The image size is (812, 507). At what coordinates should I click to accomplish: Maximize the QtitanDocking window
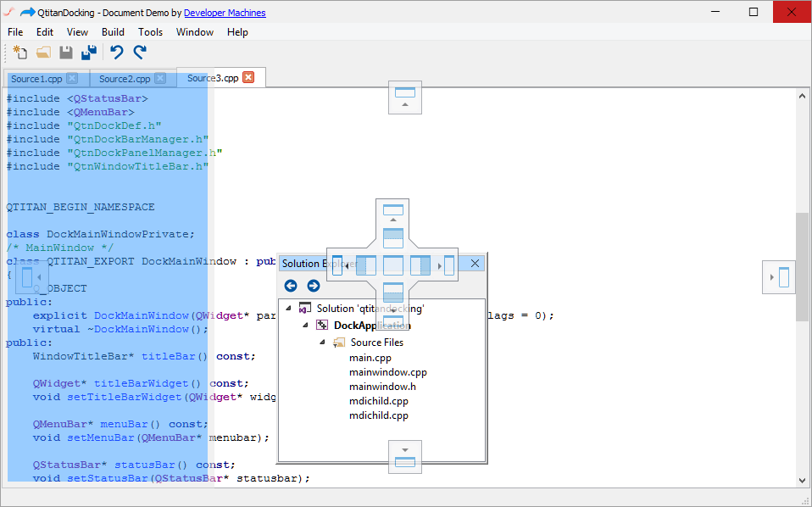click(754, 12)
